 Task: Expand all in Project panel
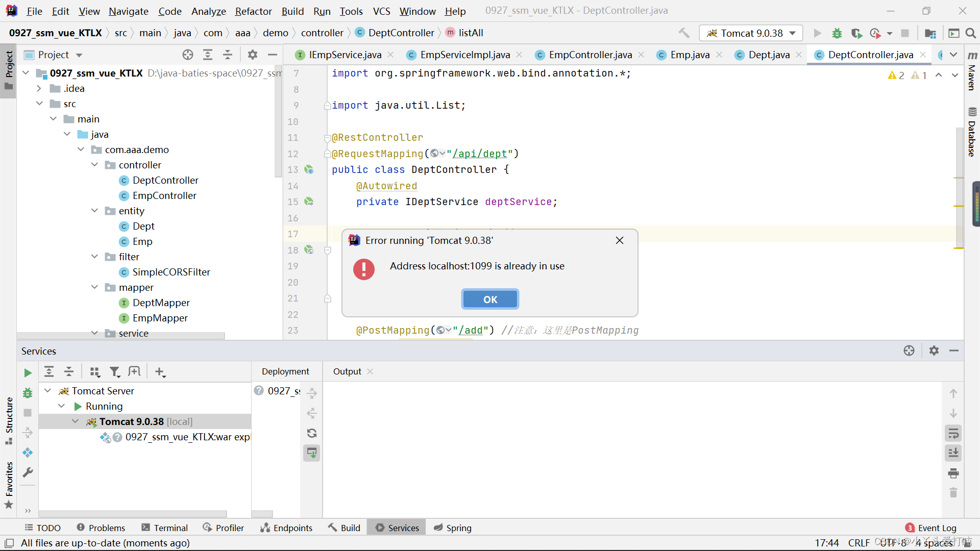208,55
